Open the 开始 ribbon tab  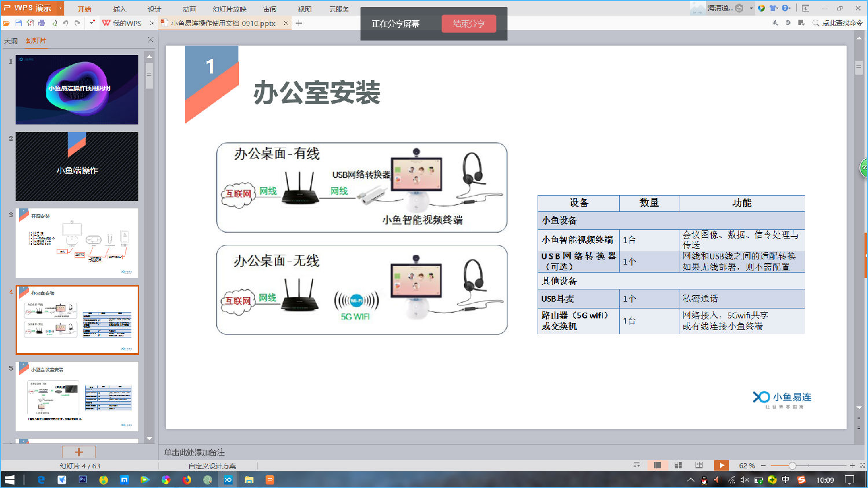pyautogui.click(x=84, y=9)
